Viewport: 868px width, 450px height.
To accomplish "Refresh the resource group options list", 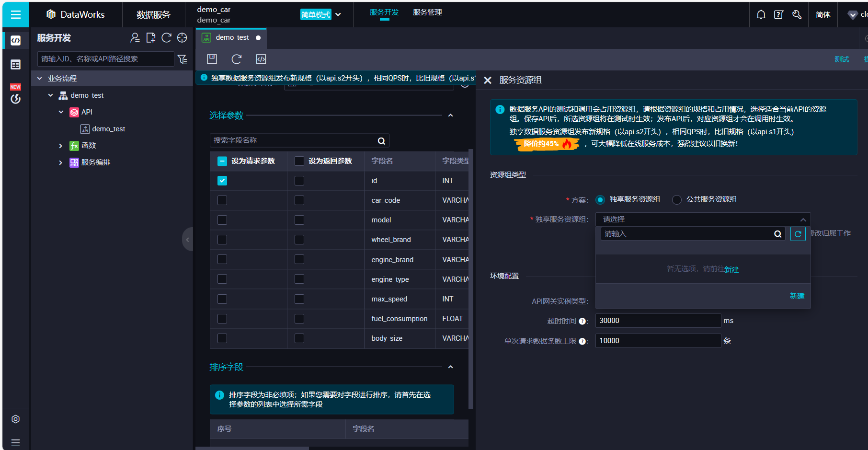I will [798, 234].
